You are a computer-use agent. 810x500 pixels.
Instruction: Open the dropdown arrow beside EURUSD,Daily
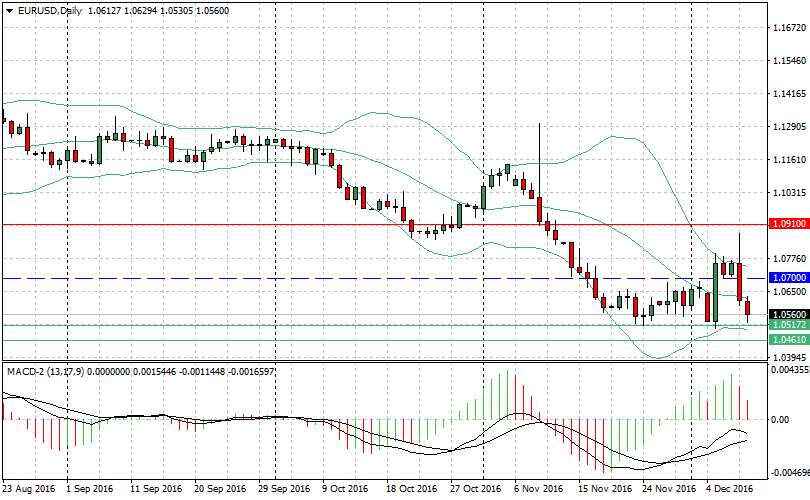pos(9,11)
